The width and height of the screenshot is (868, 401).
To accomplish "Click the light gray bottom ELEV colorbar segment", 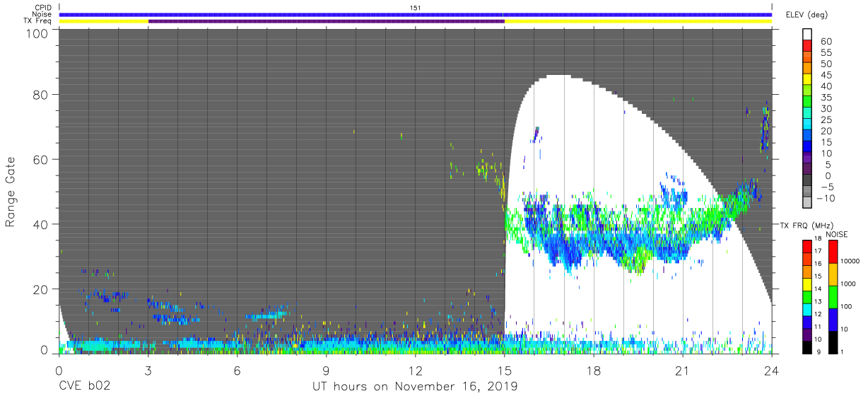I will [x=807, y=203].
